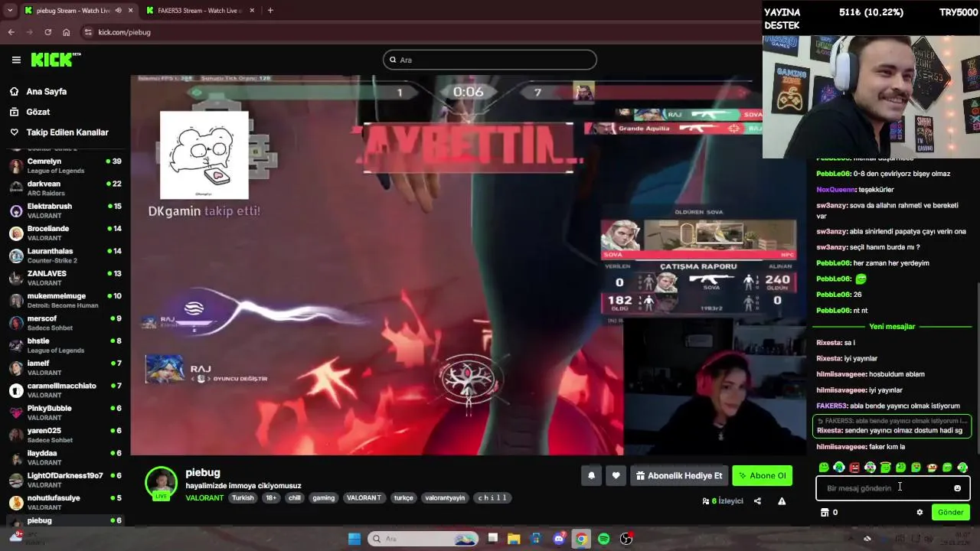Mute the piebug tab via speaker icon
The width and height of the screenshot is (980, 551).
[118, 11]
